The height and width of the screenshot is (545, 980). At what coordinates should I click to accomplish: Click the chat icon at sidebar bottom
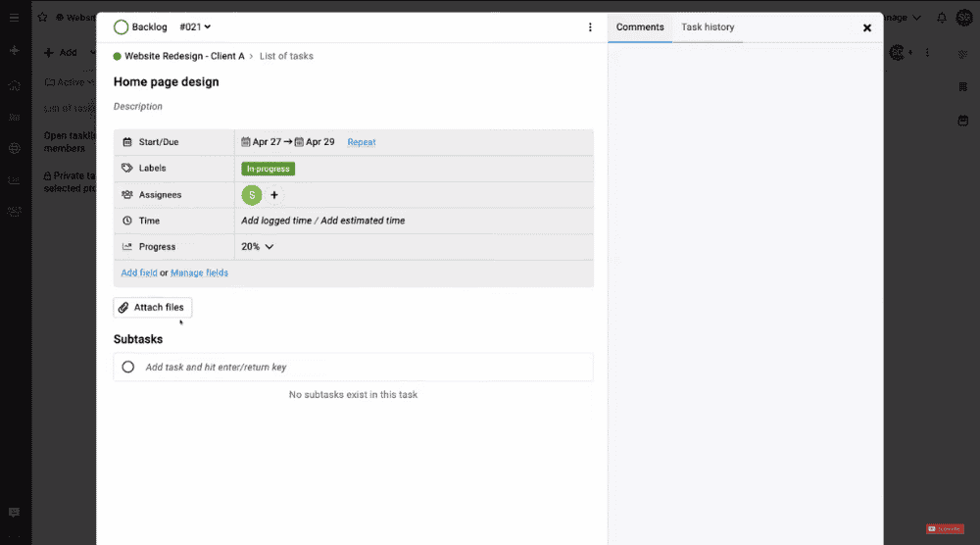[x=14, y=513]
